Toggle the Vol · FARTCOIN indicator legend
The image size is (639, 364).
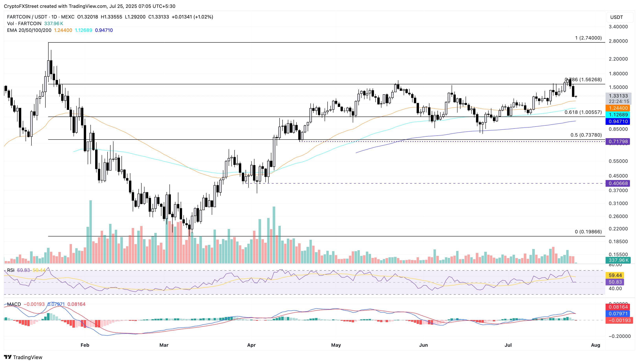(x=24, y=24)
